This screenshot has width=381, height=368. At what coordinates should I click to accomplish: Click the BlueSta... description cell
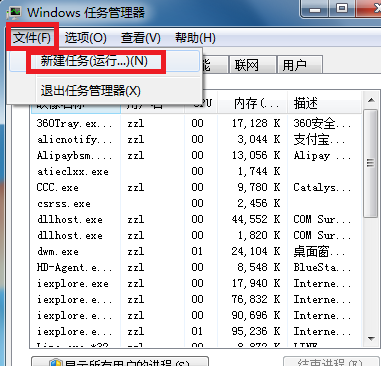[x=322, y=267]
